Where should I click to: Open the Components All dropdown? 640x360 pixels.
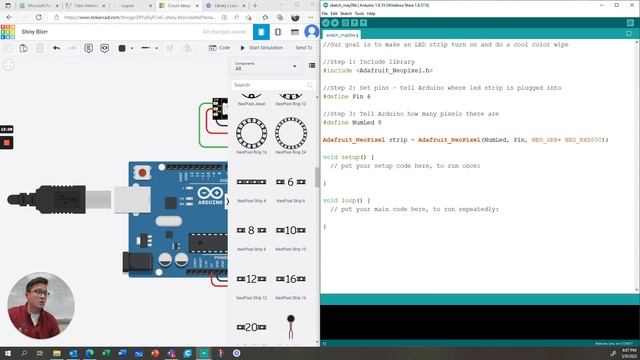point(265,66)
